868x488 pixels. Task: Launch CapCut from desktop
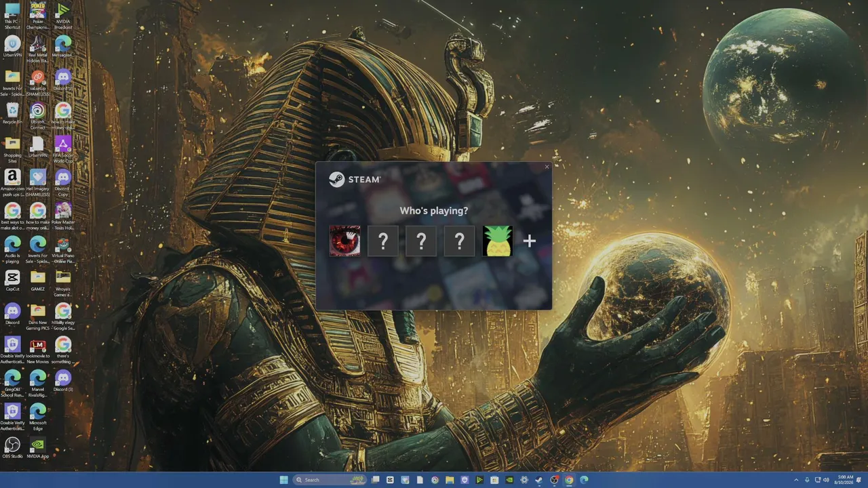[x=12, y=281]
